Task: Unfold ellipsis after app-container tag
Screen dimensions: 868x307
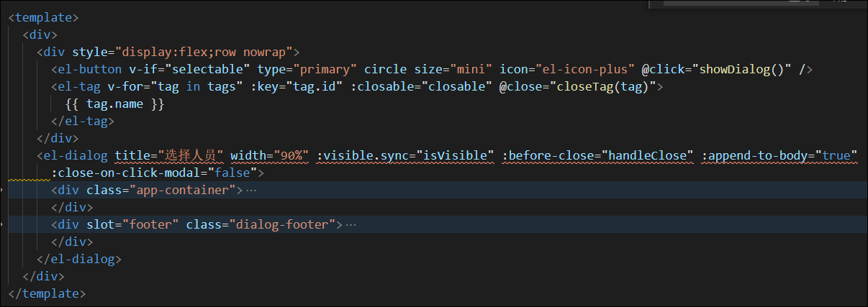Action: 250,191
